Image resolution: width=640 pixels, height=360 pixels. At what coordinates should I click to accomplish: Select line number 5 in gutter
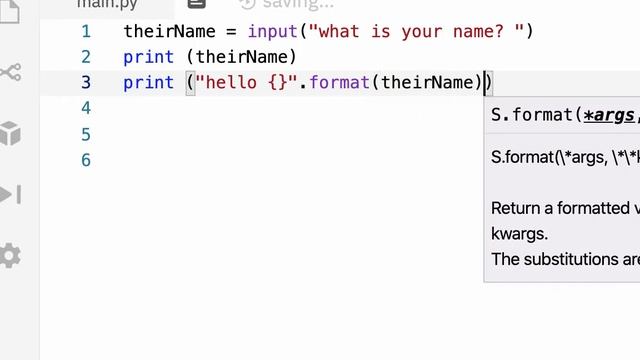pyautogui.click(x=86, y=134)
